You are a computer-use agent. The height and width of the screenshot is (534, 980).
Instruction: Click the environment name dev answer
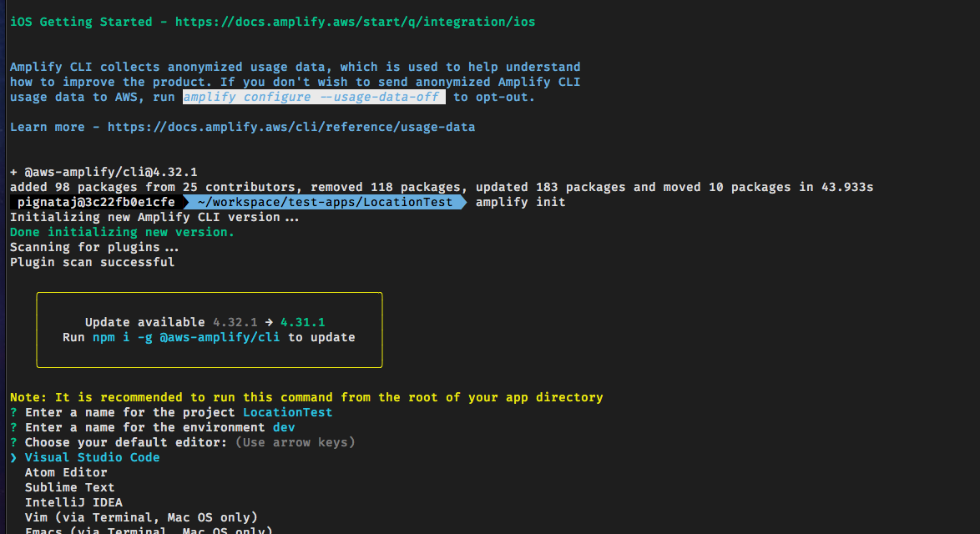[x=284, y=427]
